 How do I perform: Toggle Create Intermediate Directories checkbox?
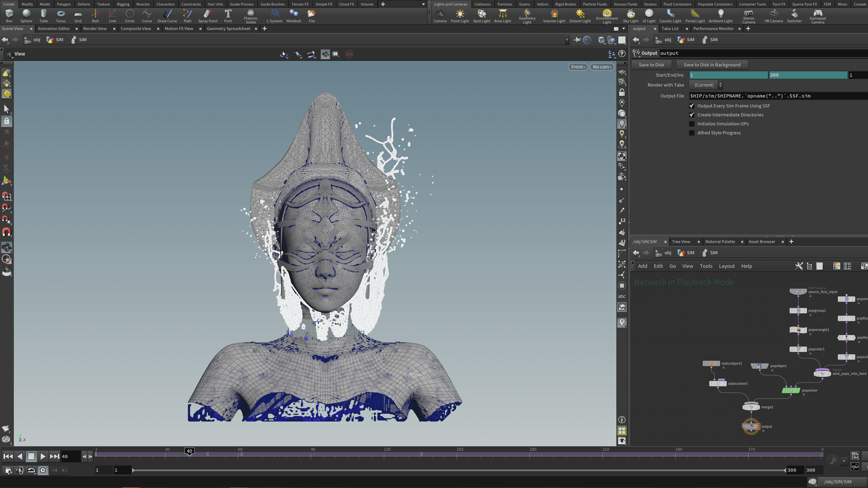click(692, 114)
